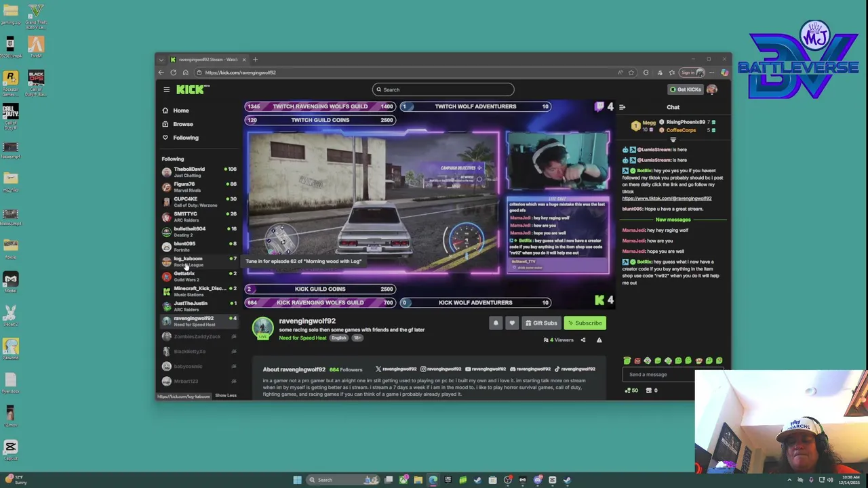The image size is (868, 488).
Task: Toggle stream notifications with the bell icon
Action: coord(496,323)
